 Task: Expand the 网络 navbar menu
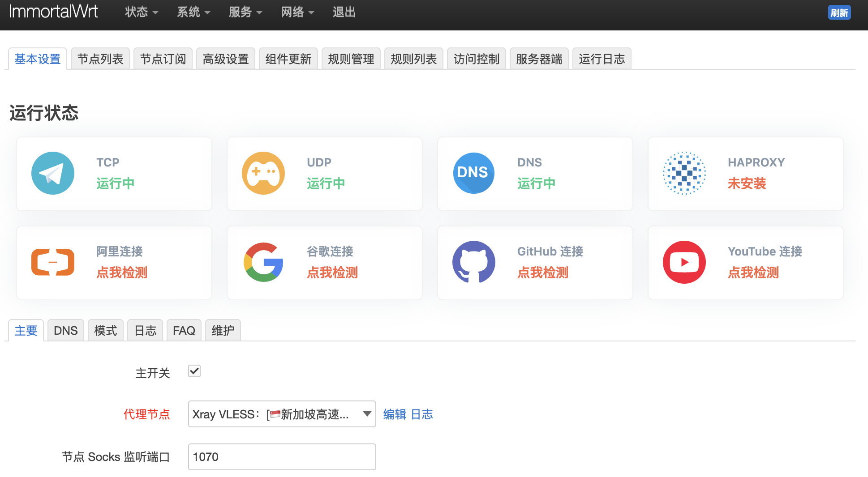297,12
